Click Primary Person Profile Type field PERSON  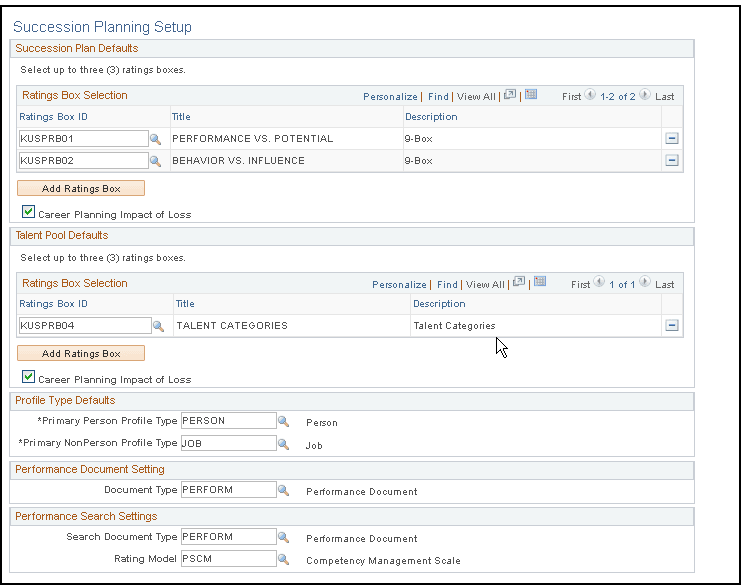[229, 421]
